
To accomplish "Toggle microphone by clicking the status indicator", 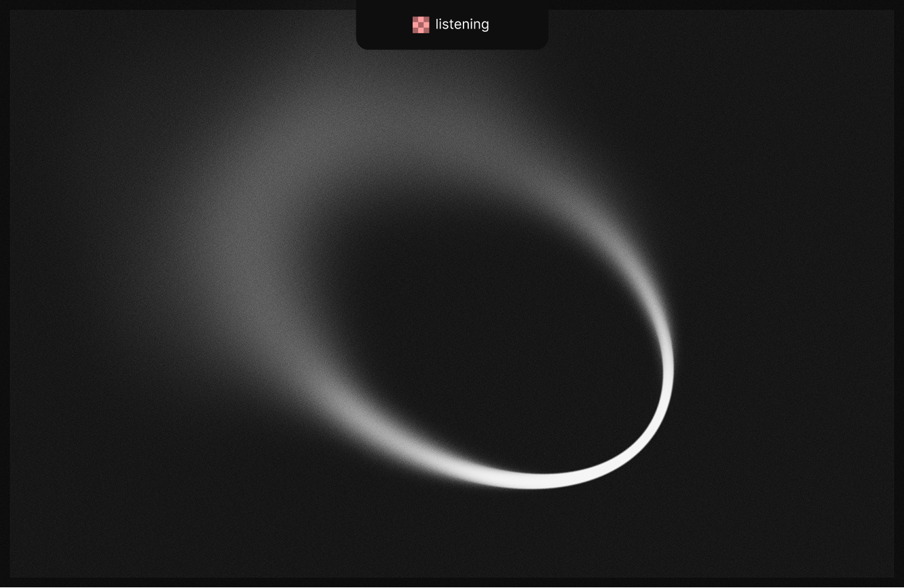I will coord(421,24).
